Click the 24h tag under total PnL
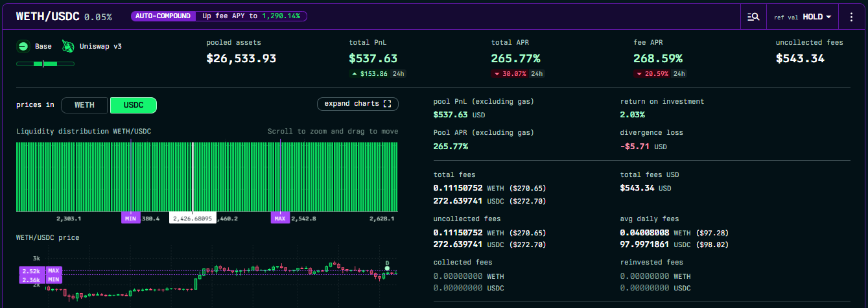Screen dimensions: 868x308 [x=397, y=74]
